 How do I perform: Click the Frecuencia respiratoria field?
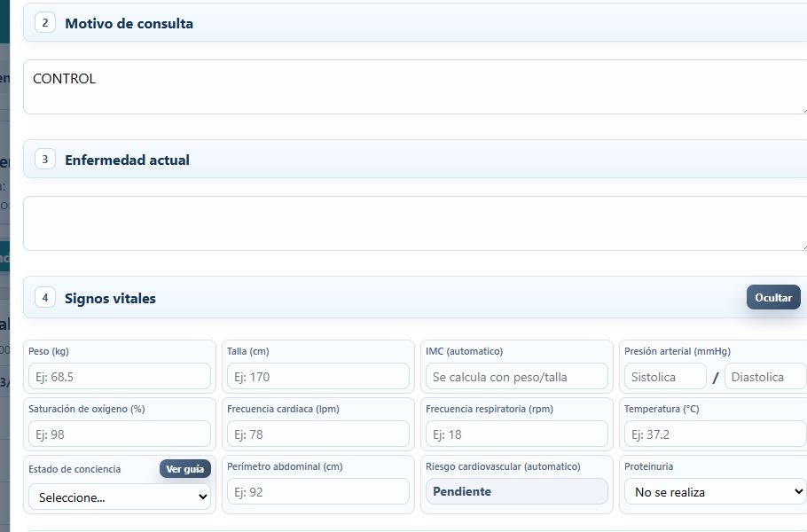coord(517,434)
